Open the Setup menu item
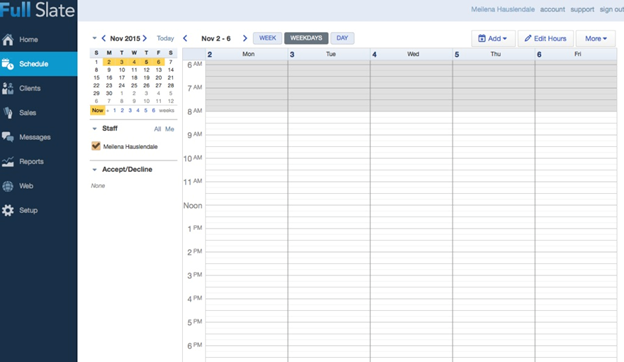Viewport: 624px width, 362px height. (x=39, y=210)
